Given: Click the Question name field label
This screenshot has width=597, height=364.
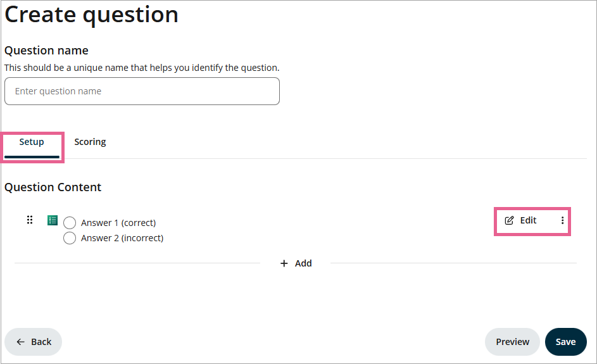Looking at the screenshot, I should tap(46, 51).
